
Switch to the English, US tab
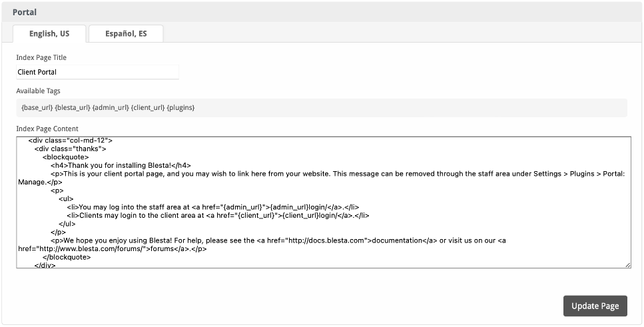(50, 34)
